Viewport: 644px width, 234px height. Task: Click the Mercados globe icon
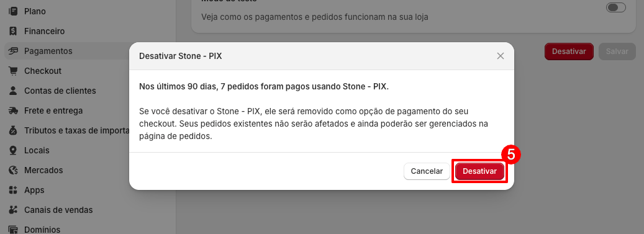13,170
